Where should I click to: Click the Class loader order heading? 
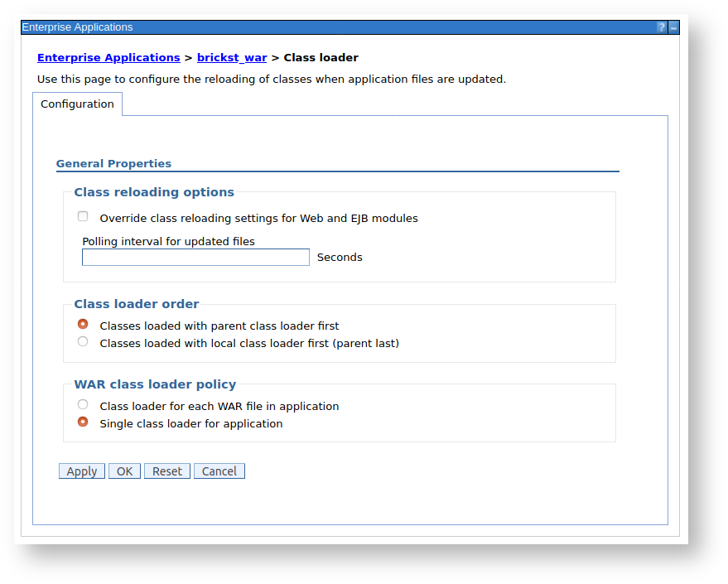(x=136, y=304)
